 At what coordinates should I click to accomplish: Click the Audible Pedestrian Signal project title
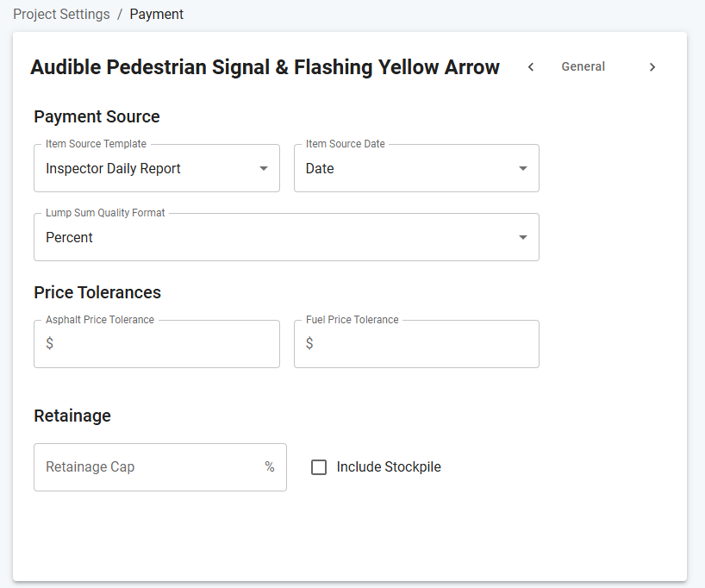pyautogui.click(x=265, y=67)
